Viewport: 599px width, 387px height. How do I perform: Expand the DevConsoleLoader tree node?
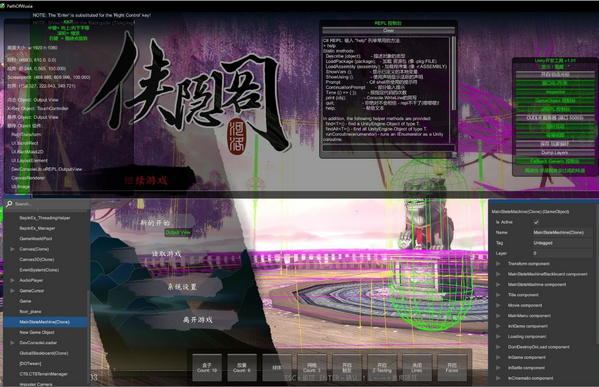13,343
